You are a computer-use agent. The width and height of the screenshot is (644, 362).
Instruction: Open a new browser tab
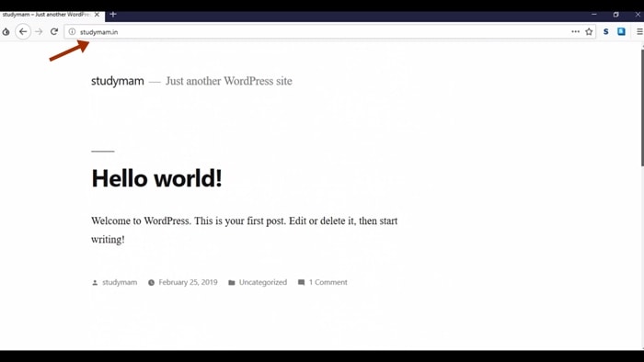click(x=113, y=15)
